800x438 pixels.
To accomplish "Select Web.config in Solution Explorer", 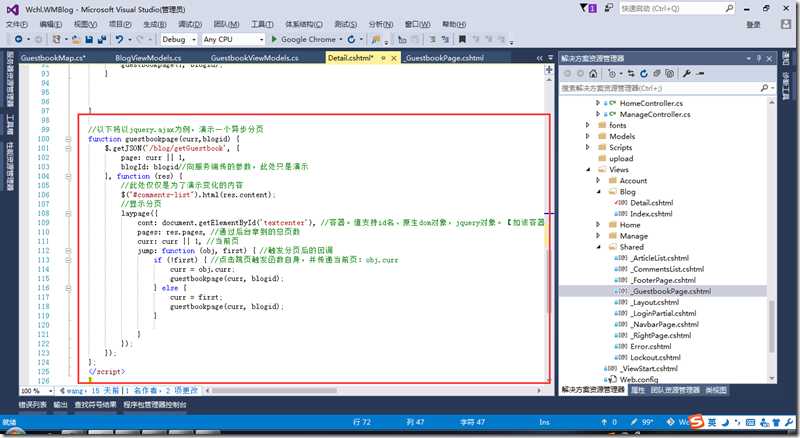I will pos(639,379).
